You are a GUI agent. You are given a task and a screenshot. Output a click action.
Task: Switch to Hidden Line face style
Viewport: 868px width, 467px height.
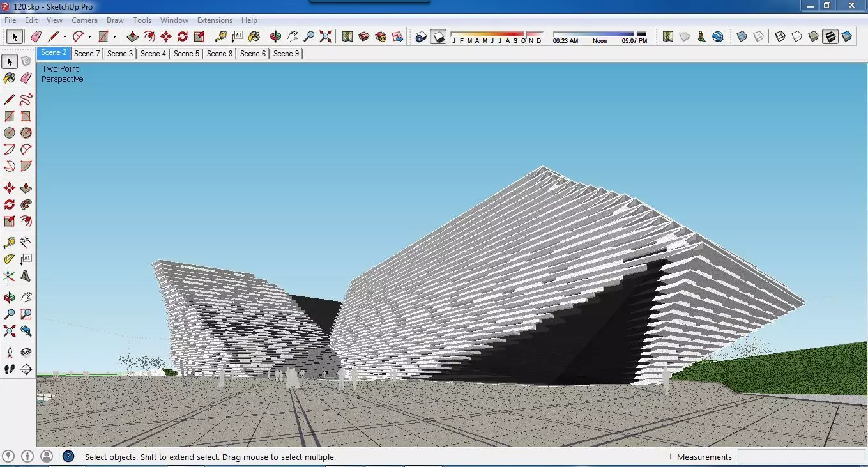tap(796, 36)
